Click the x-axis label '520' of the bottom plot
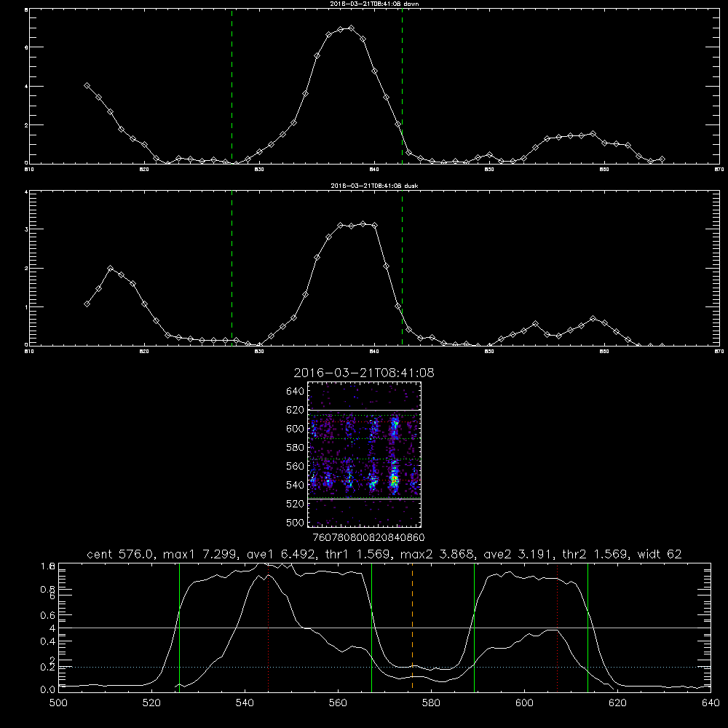728x728 pixels. pyautogui.click(x=151, y=703)
